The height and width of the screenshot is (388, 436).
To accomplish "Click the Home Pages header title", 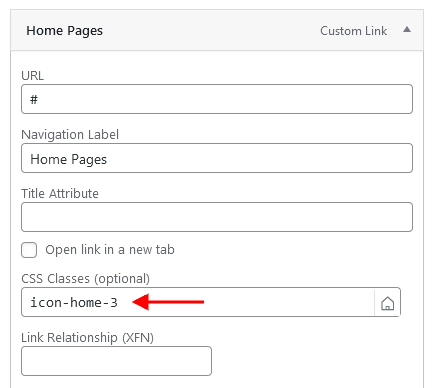I will [x=65, y=31].
